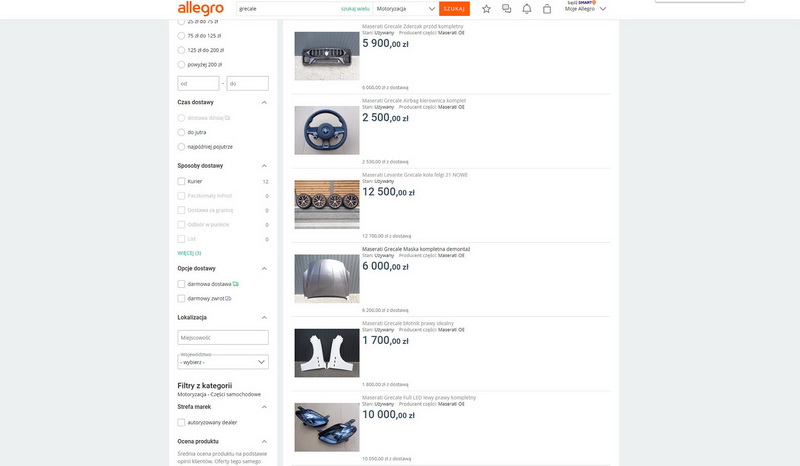The image size is (800, 466).
Task: Click the 12 500,00 zł price
Action: [388, 192]
